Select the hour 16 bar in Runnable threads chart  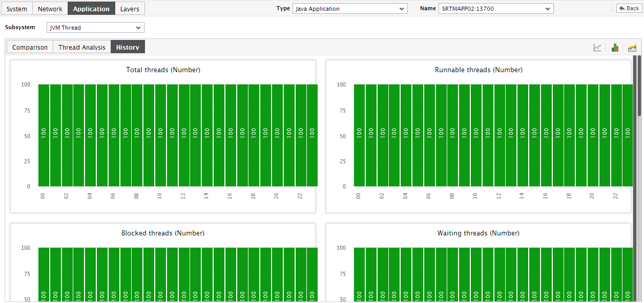(546, 135)
